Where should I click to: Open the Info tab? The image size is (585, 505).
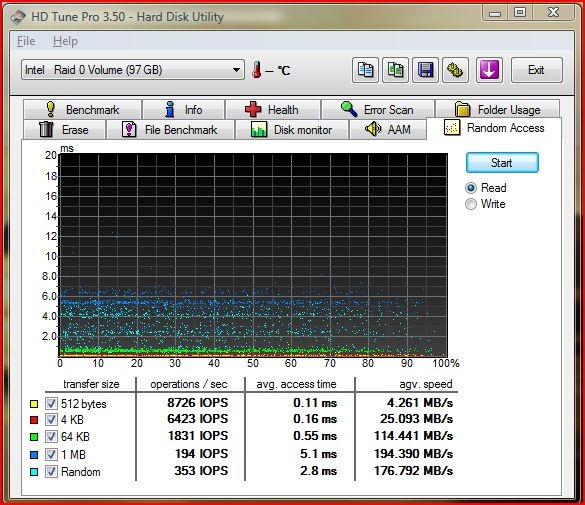[184, 110]
